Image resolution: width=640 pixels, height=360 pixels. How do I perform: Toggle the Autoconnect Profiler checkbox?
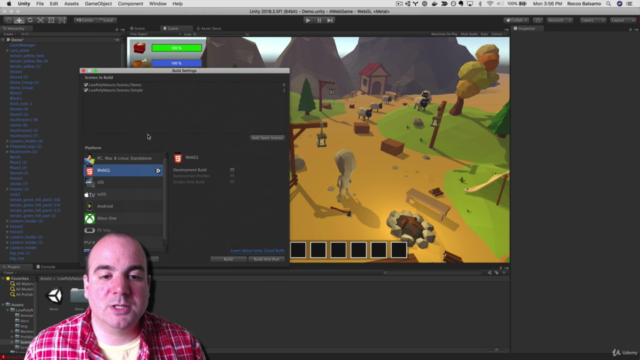point(232,176)
